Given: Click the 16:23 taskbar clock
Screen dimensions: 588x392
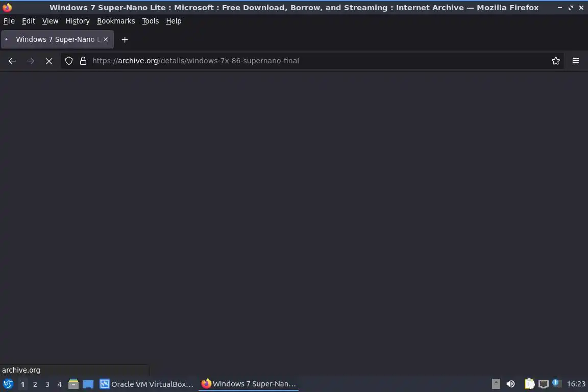Looking at the screenshot, I should tap(576, 384).
